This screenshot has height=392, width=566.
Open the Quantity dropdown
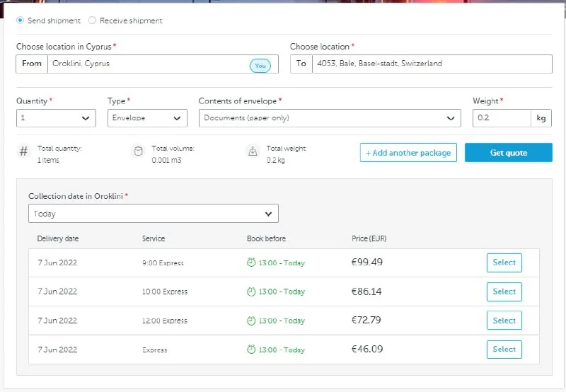56,118
